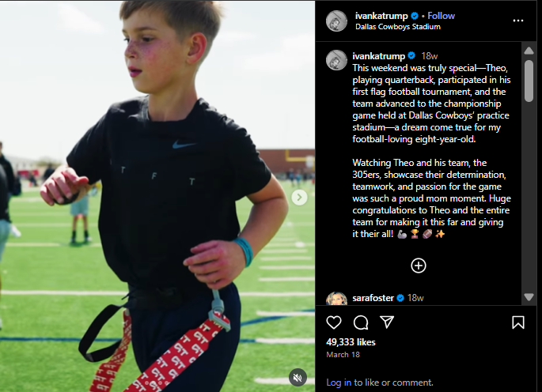Viewport: 542px width, 392px height.
Task: Open the three-dot more options menu
Action: pos(517,21)
